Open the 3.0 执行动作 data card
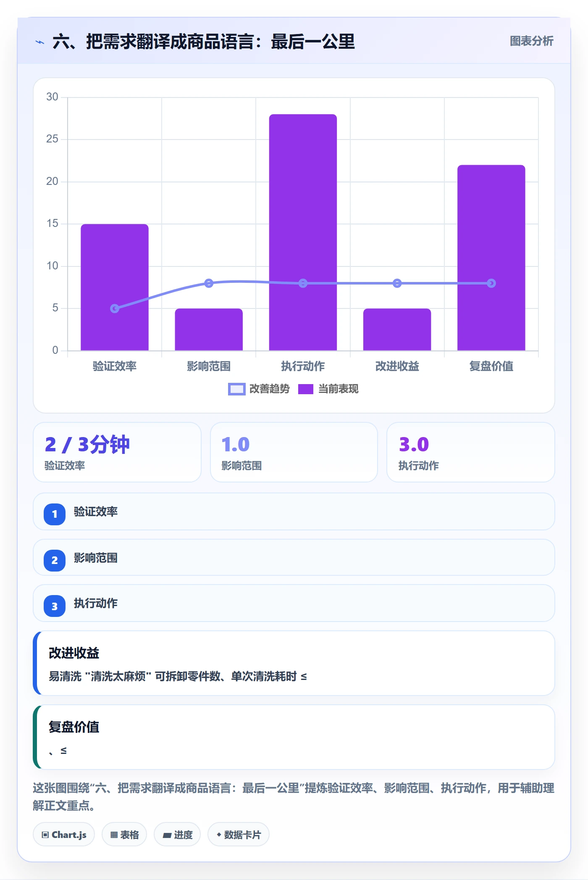 tap(471, 452)
